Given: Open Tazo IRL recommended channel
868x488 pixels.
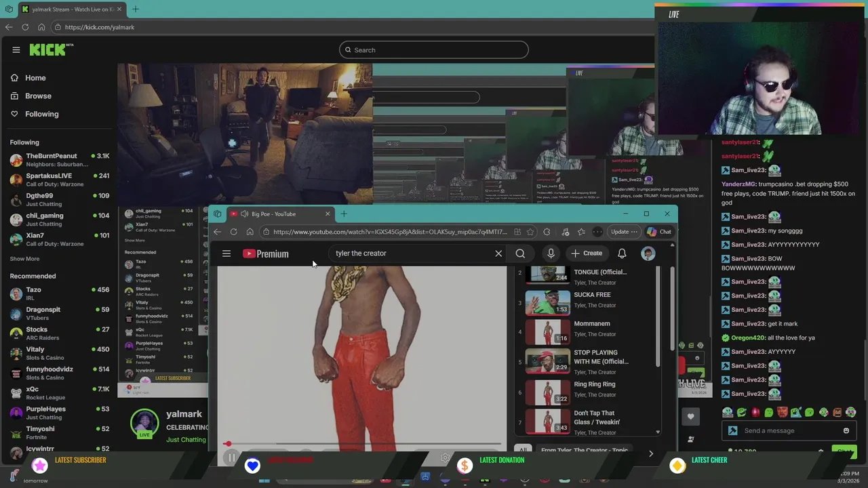Looking at the screenshot, I should [x=60, y=294].
